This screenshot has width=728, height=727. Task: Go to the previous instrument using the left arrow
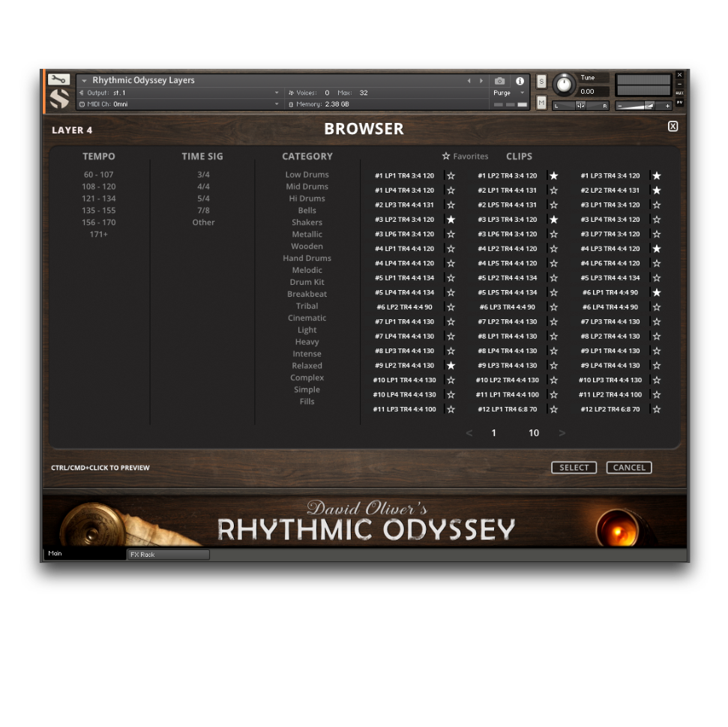pyautogui.click(x=469, y=81)
